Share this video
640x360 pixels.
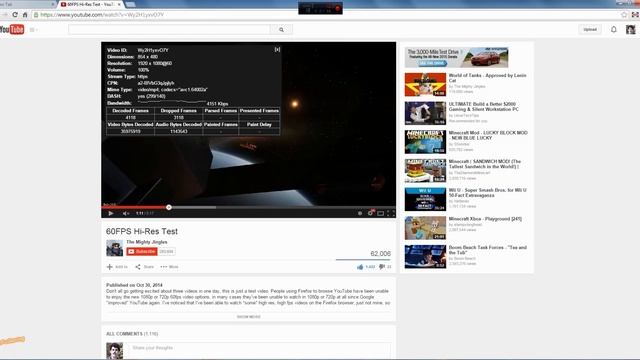(144, 267)
